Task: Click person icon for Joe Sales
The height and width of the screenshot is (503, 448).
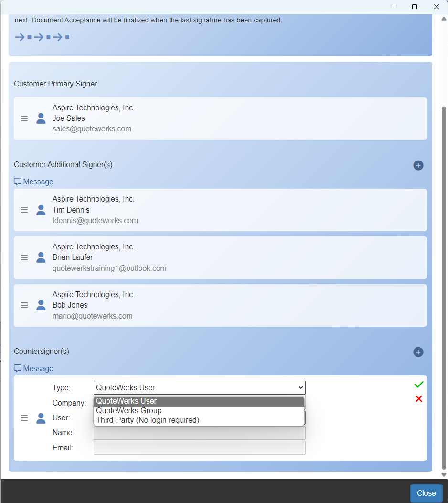Action: (x=41, y=118)
